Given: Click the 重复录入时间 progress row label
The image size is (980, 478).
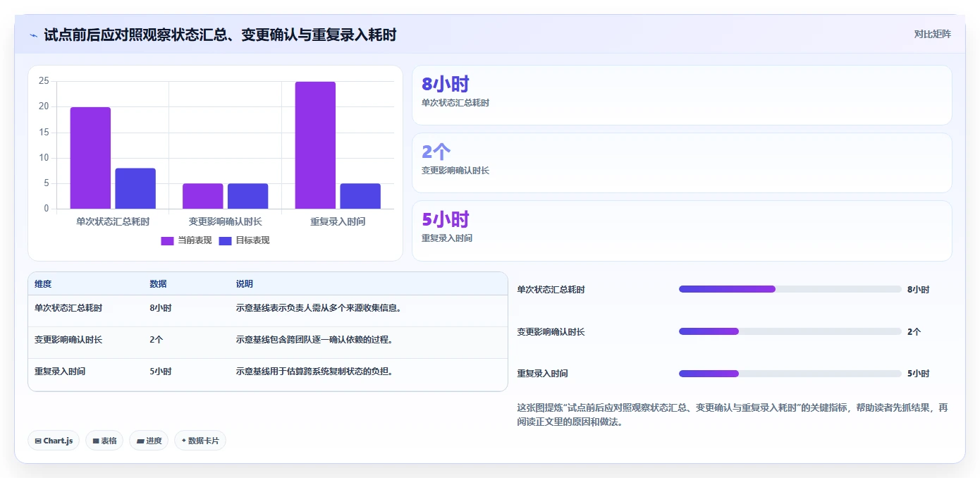Looking at the screenshot, I should 542,374.
